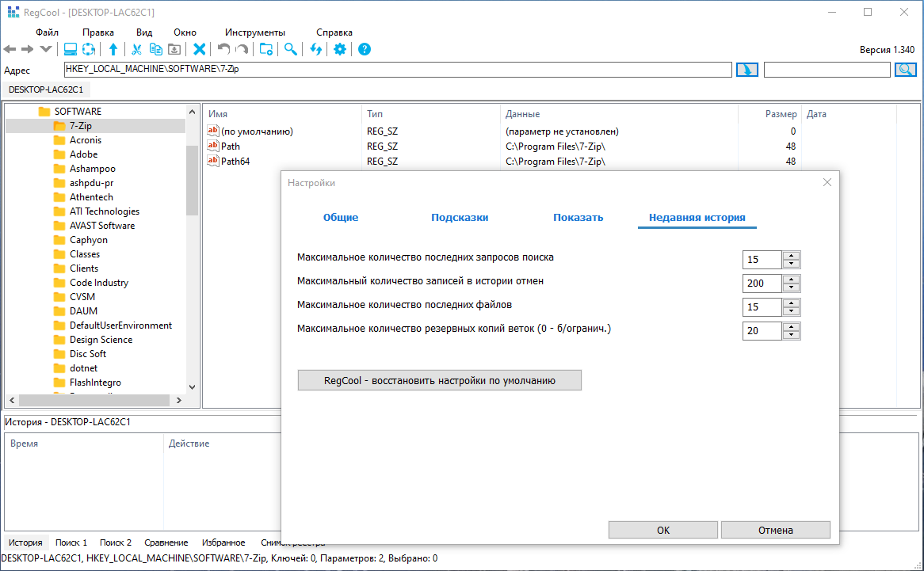
Task: Open the Вид menu
Action: (x=144, y=32)
